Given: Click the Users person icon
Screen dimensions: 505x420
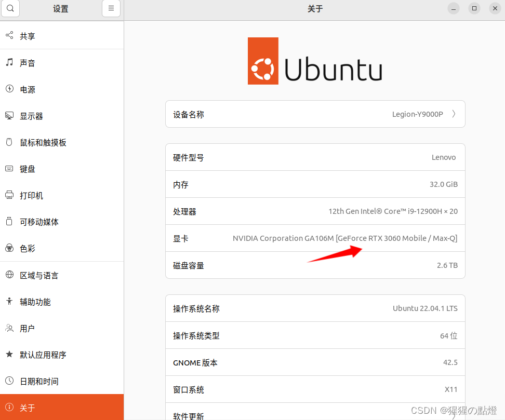Looking at the screenshot, I should click(9, 328).
